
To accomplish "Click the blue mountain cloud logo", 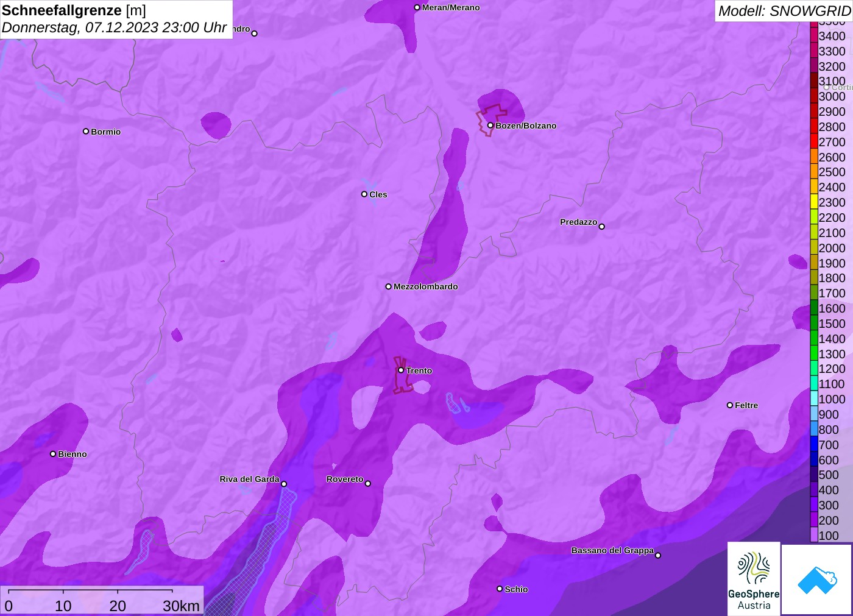I will pos(817,579).
